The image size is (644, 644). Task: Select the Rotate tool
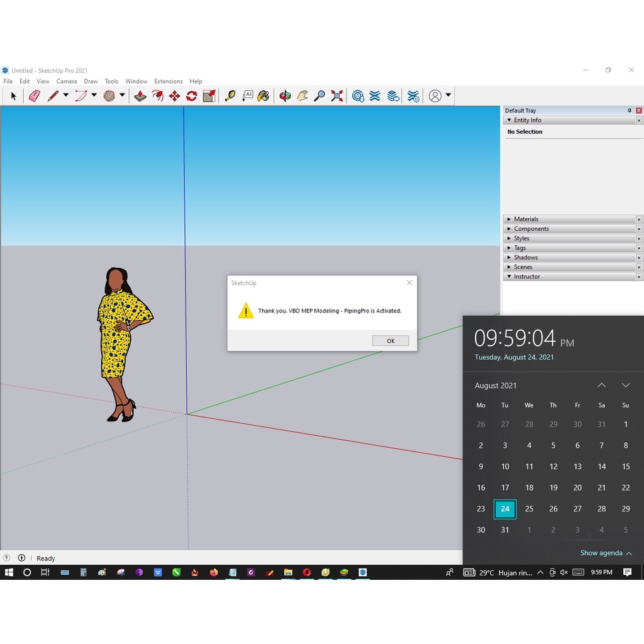[192, 96]
